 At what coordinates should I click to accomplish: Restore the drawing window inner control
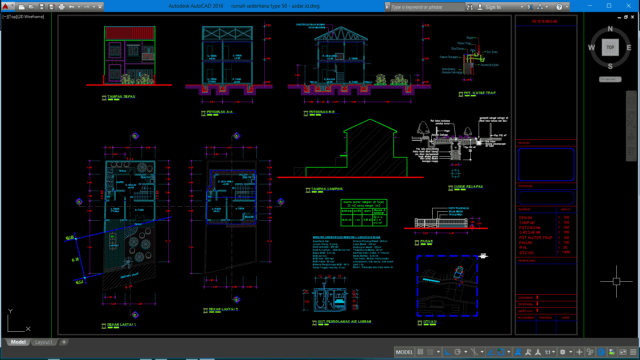pos(626,18)
